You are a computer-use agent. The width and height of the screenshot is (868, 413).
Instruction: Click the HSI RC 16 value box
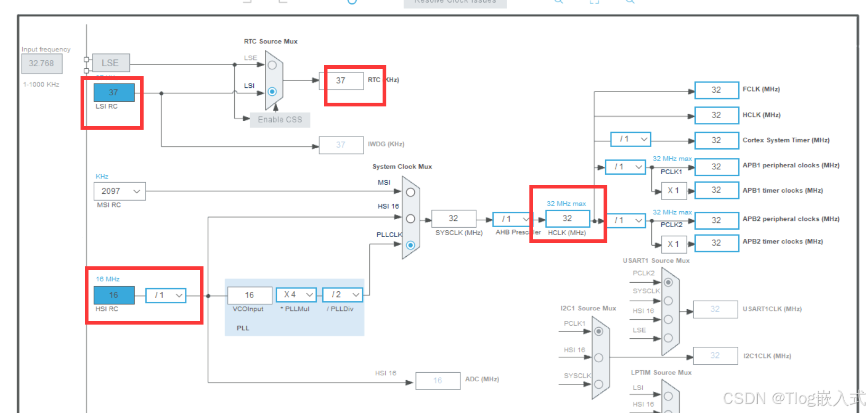(x=114, y=295)
